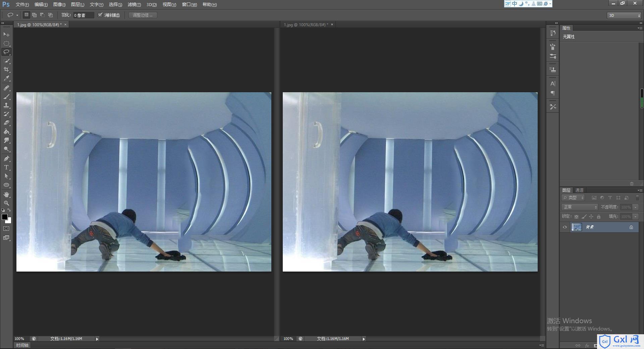The image size is (644, 349).
Task: Click the 背景 layer thumbnail
Action: tap(577, 227)
